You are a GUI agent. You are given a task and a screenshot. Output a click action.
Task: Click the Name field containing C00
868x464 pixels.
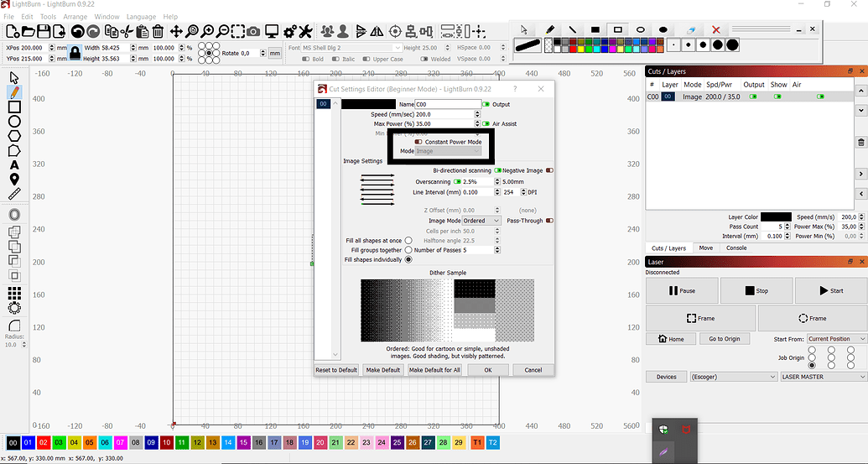(448, 104)
